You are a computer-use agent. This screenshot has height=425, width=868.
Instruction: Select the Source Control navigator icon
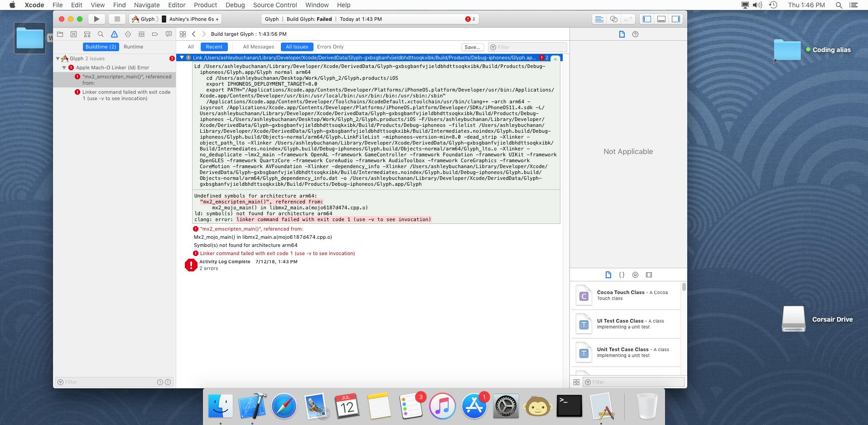(x=74, y=34)
